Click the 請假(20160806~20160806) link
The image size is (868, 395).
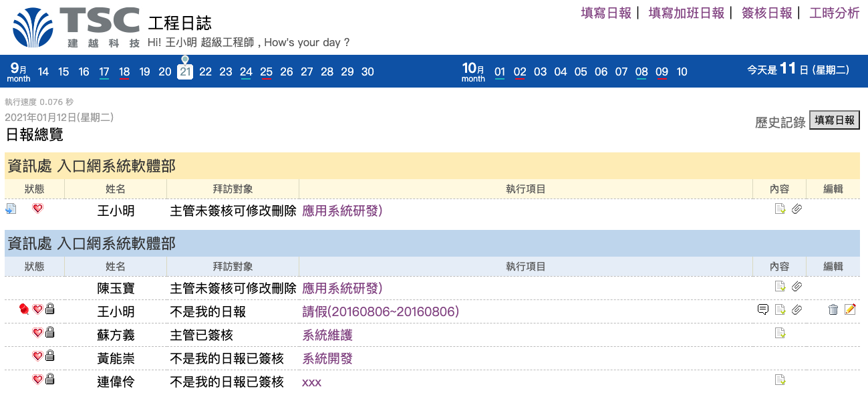pos(380,312)
